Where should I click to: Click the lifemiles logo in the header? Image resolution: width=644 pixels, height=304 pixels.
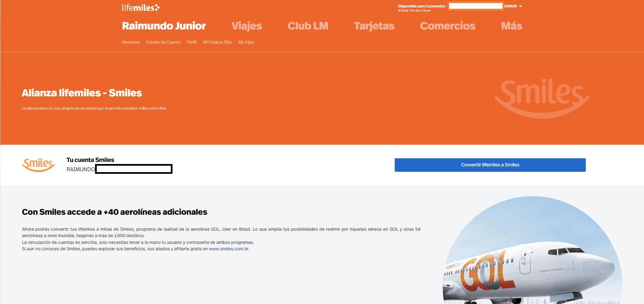tap(141, 7)
